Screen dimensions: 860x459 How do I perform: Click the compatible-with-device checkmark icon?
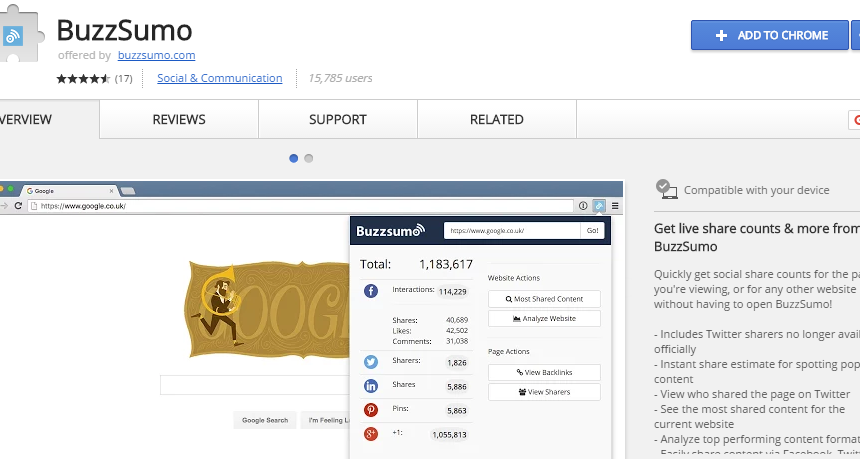[666, 189]
